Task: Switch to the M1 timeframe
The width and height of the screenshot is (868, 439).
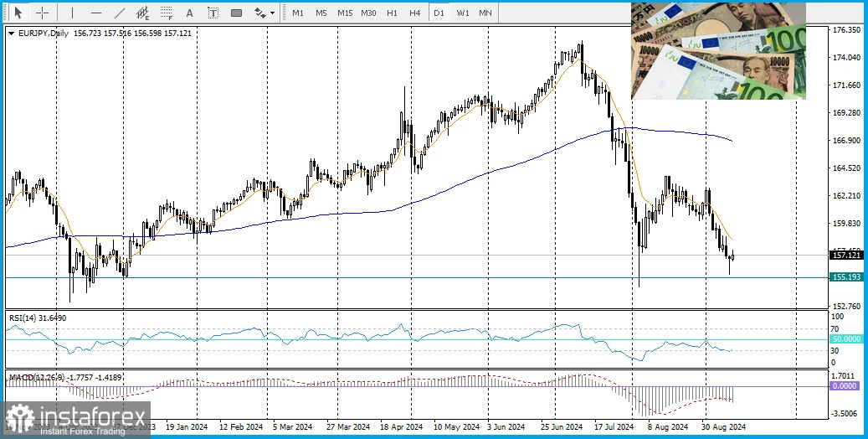Action: [298, 13]
